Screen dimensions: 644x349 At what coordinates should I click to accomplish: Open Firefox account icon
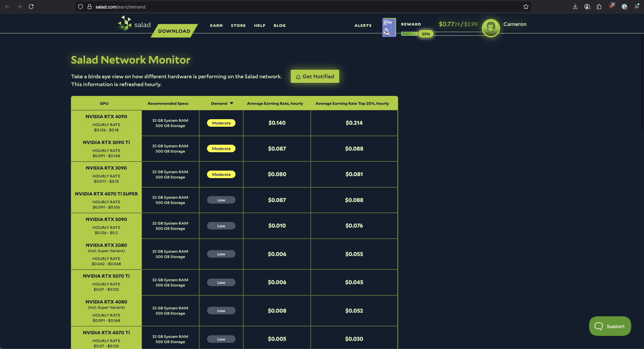click(x=587, y=7)
